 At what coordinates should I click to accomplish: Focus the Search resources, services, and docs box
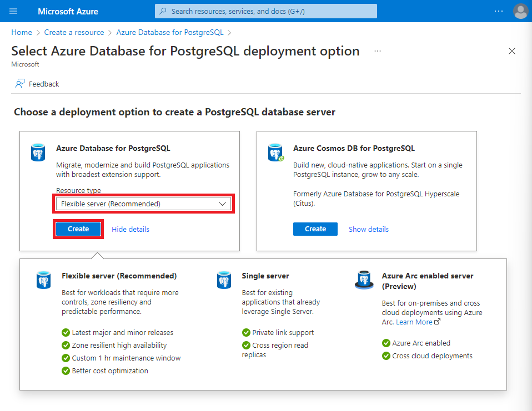coord(265,11)
